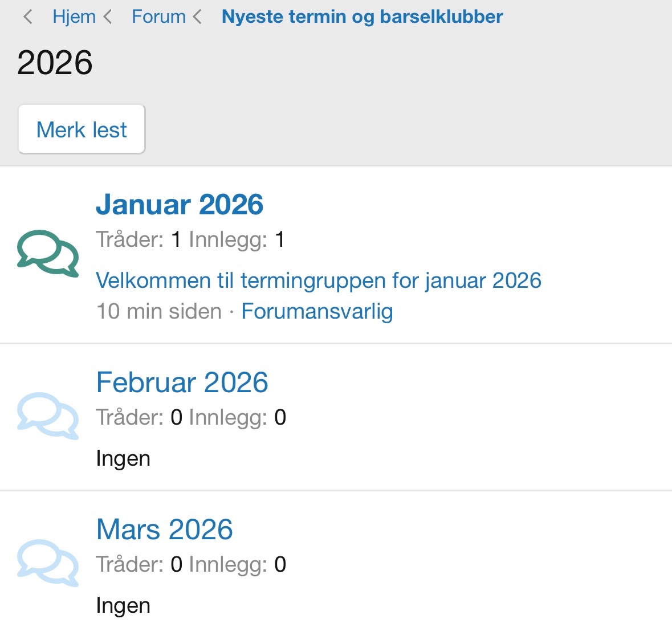View the Forumansvarlig user profile
The width and height of the screenshot is (672, 635).
point(317,311)
